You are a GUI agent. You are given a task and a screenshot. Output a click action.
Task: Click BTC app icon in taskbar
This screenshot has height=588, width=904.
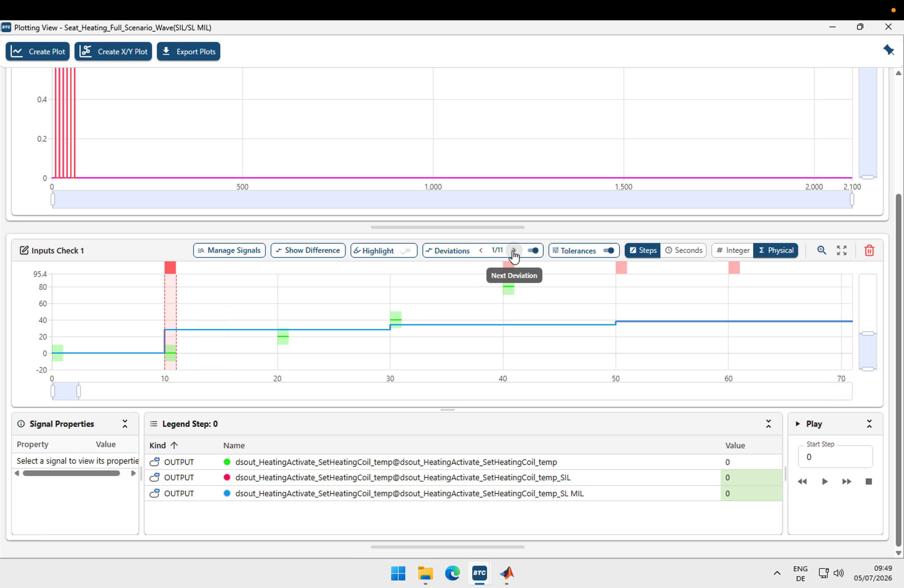pos(479,573)
